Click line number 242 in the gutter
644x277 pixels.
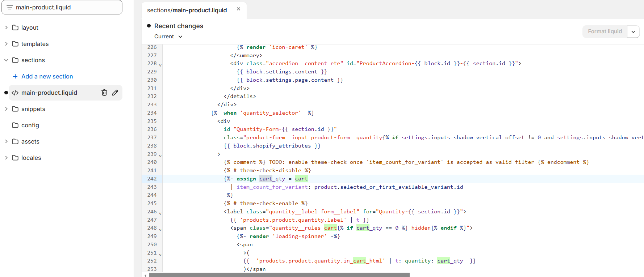click(x=152, y=179)
